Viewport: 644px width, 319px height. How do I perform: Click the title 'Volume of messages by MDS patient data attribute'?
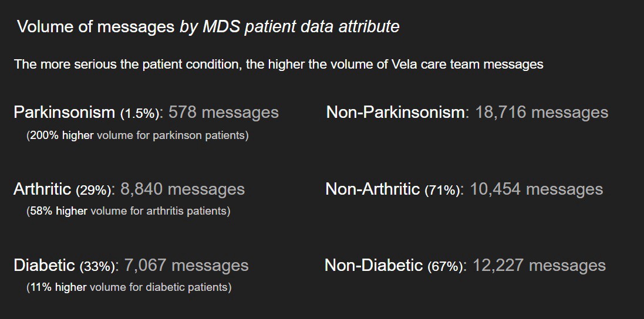pyautogui.click(x=208, y=27)
